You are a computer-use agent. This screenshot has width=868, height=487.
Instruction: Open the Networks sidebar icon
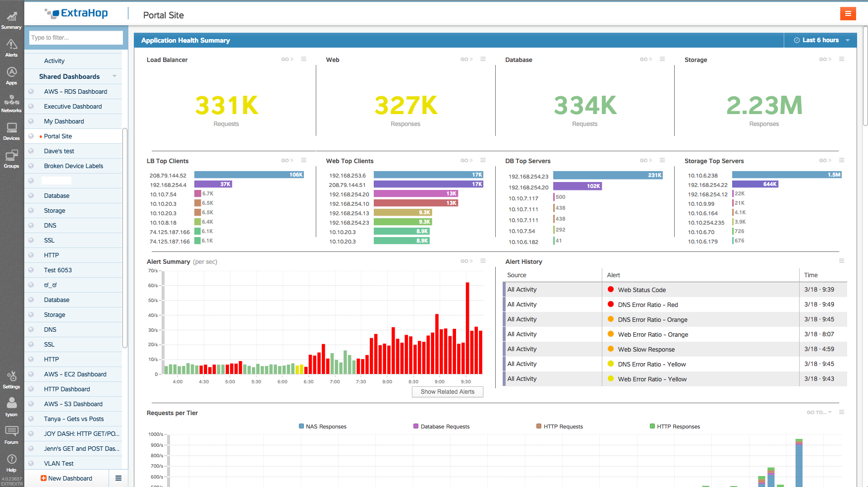11,104
